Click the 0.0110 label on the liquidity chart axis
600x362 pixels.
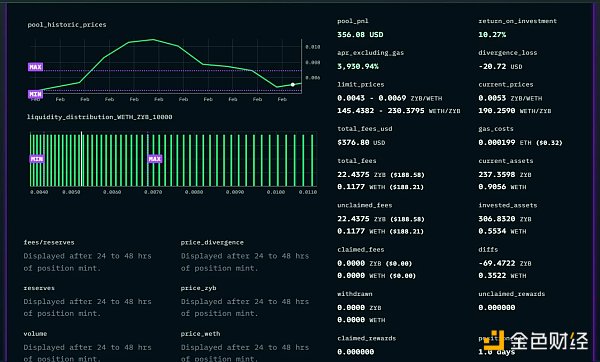[308, 192]
